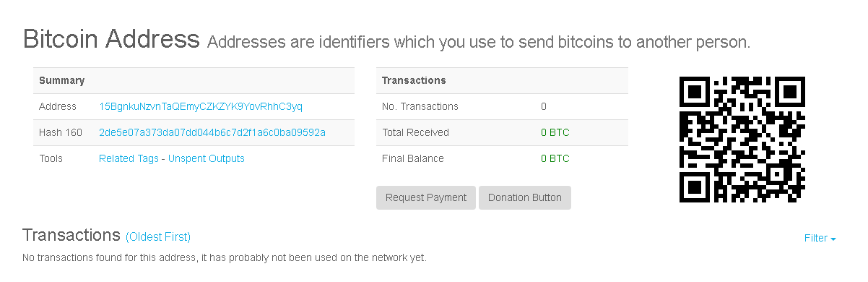Click the Bitcoin Address page heading
This screenshot has width=868, height=282.
click(x=111, y=38)
